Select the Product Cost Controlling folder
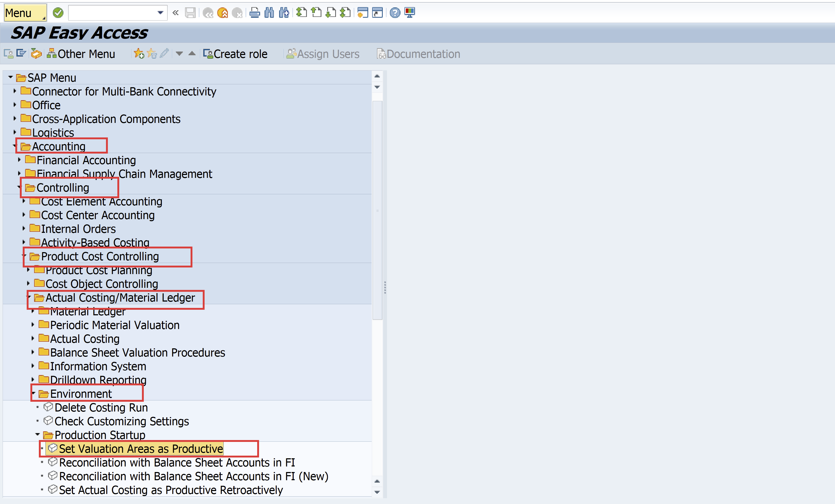The width and height of the screenshot is (835, 504). [100, 257]
